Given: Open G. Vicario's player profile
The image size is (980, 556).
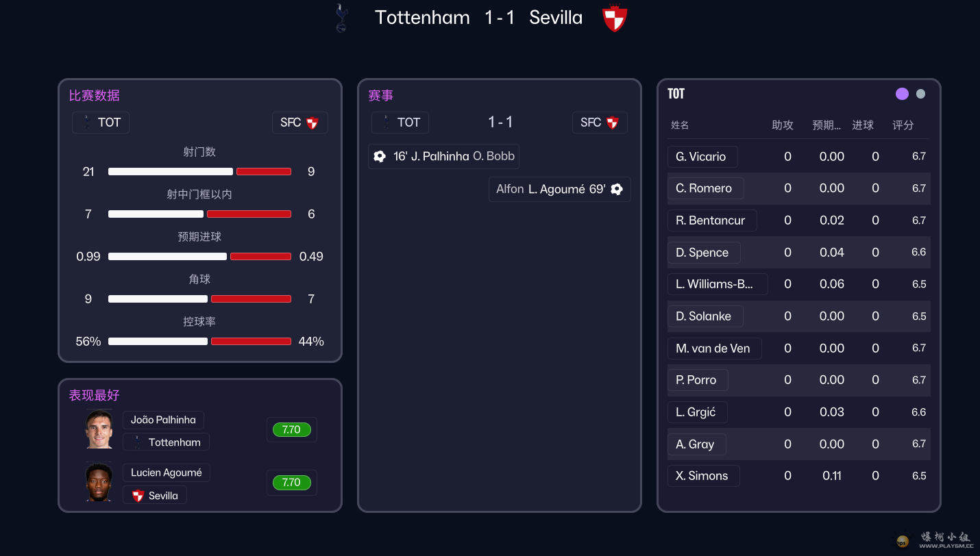Looking at the screenshot, I should coord(702,157).
